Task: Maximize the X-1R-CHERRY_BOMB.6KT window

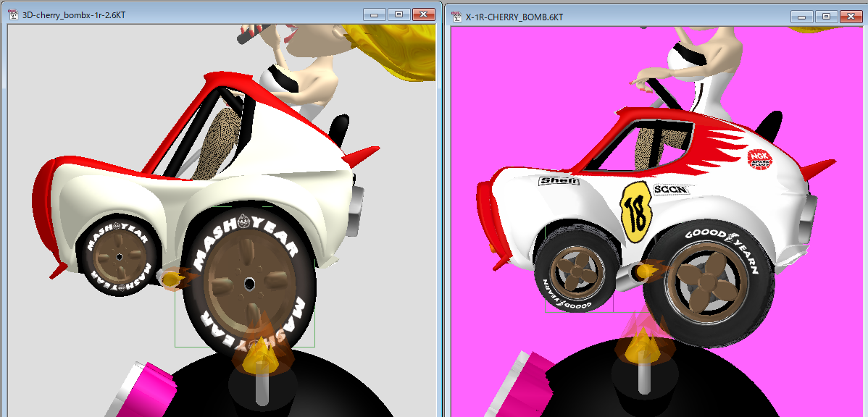Action: point(825,16)
